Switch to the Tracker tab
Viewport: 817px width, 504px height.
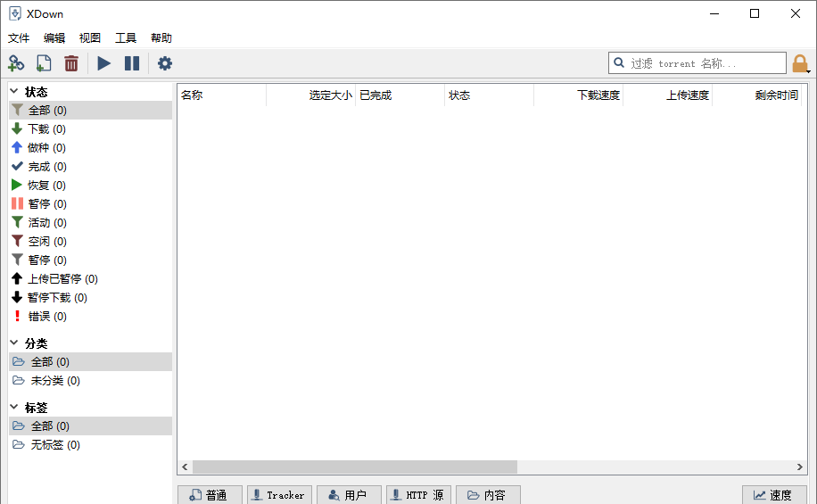point(280,495)
